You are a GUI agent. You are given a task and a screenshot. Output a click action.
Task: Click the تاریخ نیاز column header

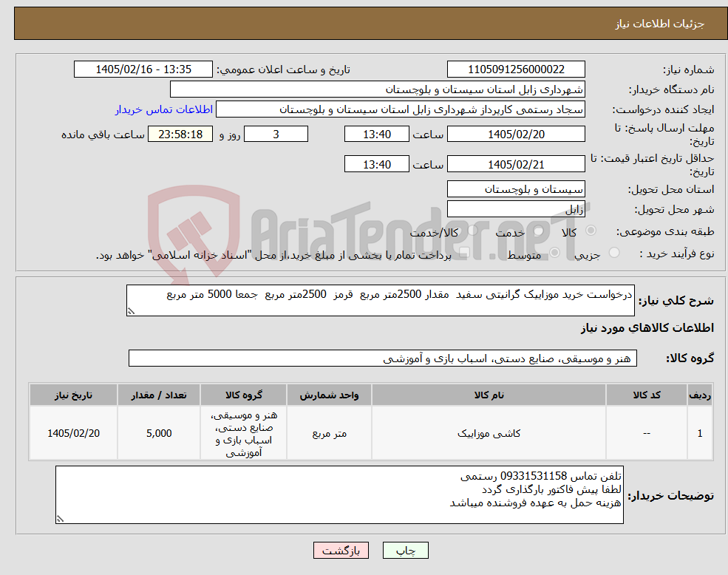pyautogui.click(x=73, y=395)
